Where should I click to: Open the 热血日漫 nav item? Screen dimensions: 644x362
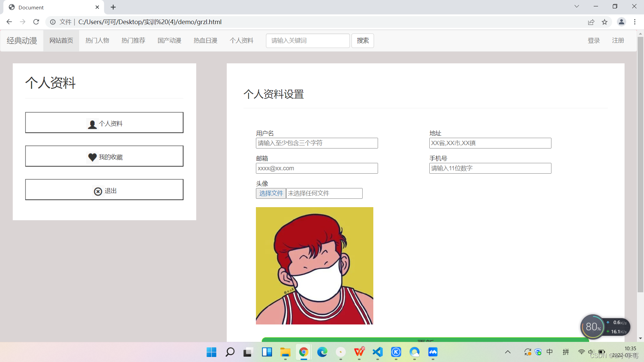pos(205,41)
